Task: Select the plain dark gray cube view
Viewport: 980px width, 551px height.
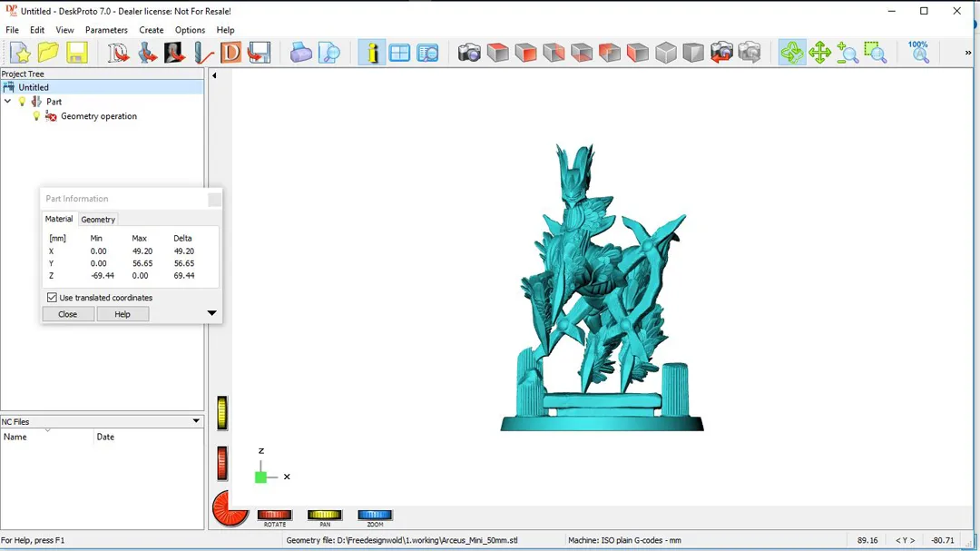Action: [x=693, y=53]
